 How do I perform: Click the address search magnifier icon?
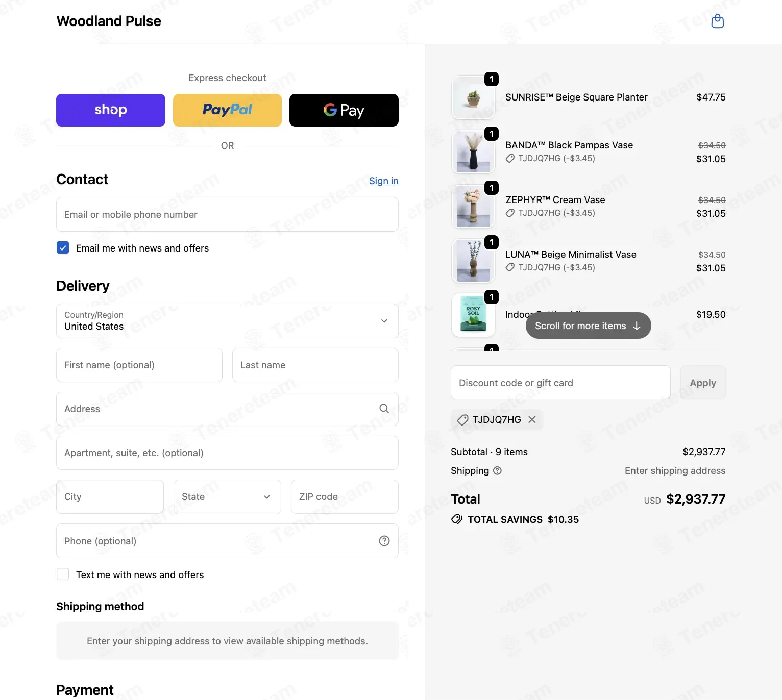tap(384, 409)
